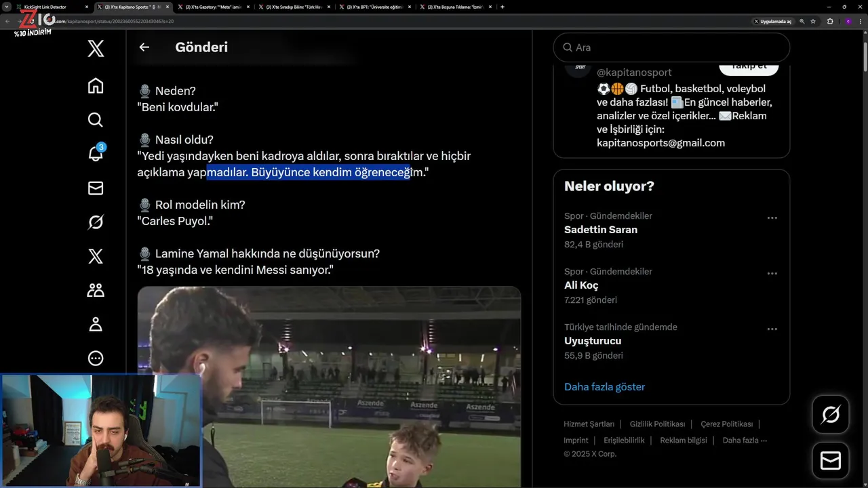The height and width of the screenshot is (488, 868).
Task: Open the Chrome three-dot menu
Action: tap(861, 21)
